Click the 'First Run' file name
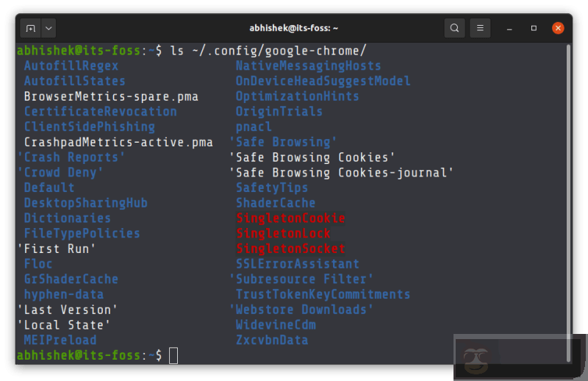The width and height of the screenshot is (588, 381). tap(57, 249)
